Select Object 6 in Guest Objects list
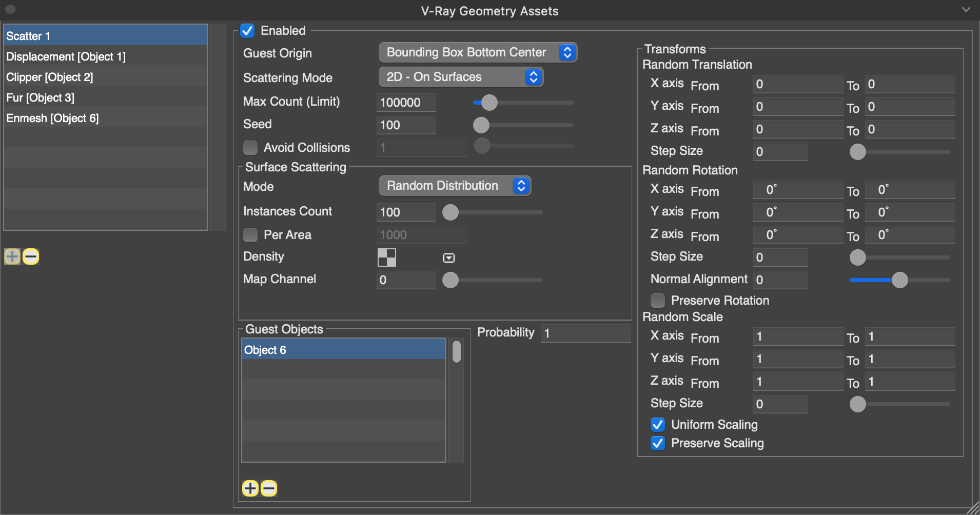The height and width of the screenshot is (515, 980). [344, 350]
